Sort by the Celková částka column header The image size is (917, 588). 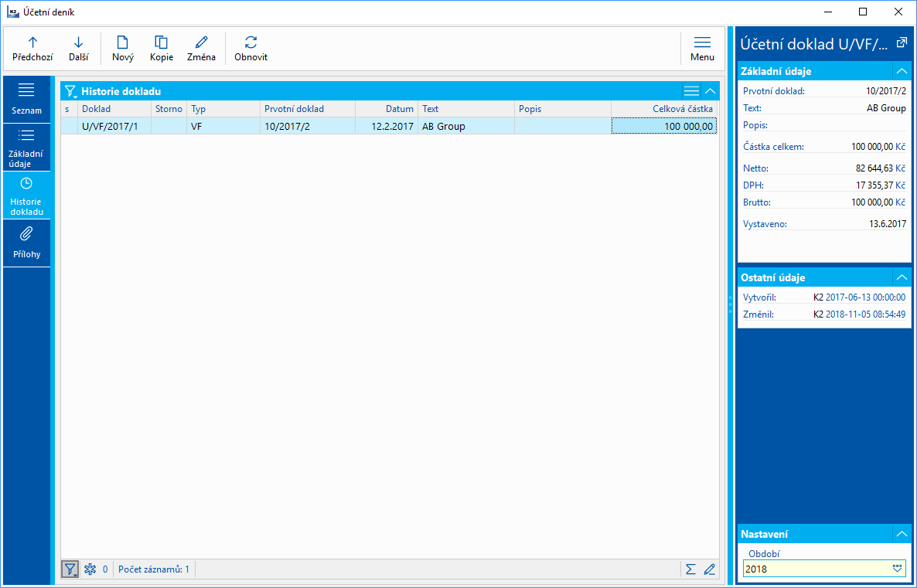point(664,109)
